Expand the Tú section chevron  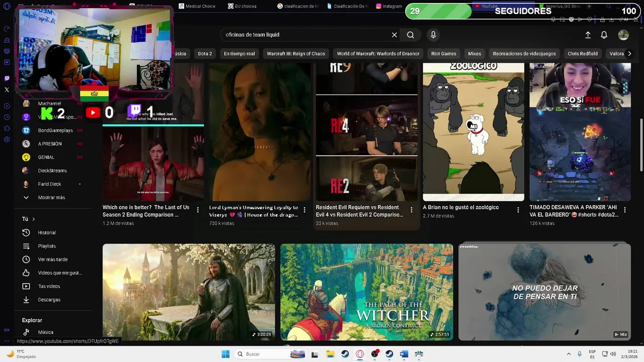pyautogui.click(x=34, y=219)
